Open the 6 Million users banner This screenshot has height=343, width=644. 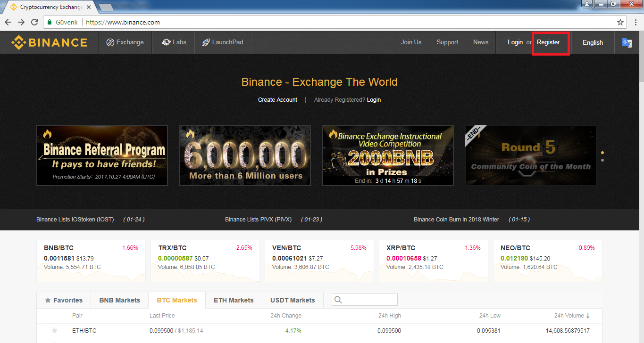coord(245,155)
